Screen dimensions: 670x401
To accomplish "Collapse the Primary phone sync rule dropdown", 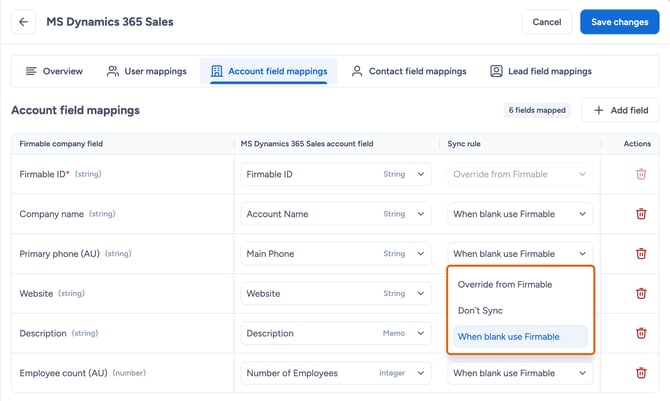I will (520, 254).
